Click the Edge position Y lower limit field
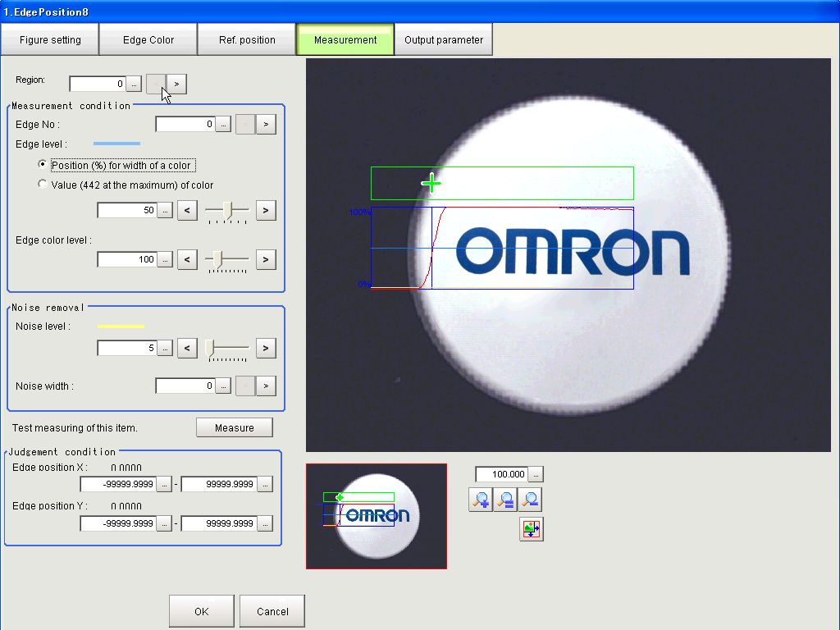Screen dimensions: 840x630 point(118,523)
